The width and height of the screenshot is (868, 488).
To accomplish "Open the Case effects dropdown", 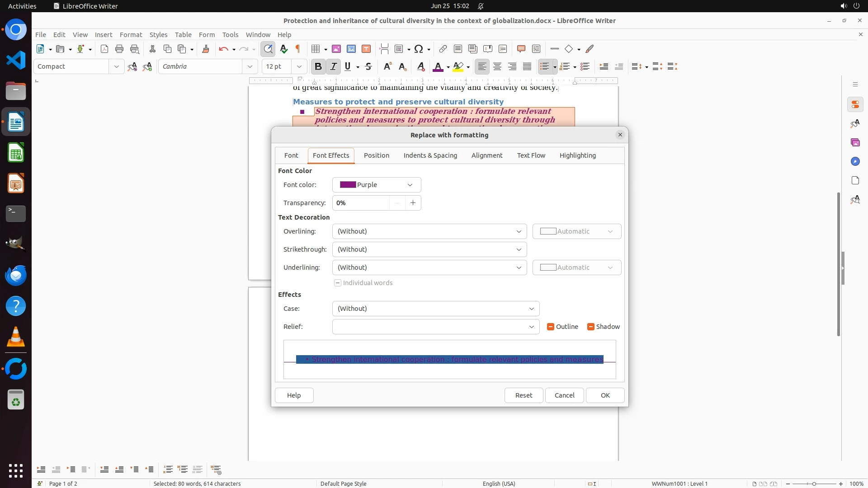I will (435, 309).
